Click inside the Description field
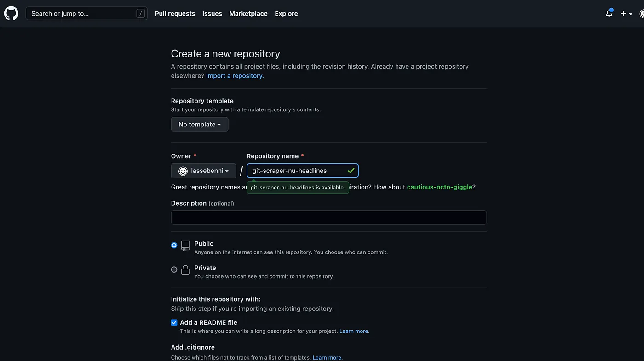 328,217
